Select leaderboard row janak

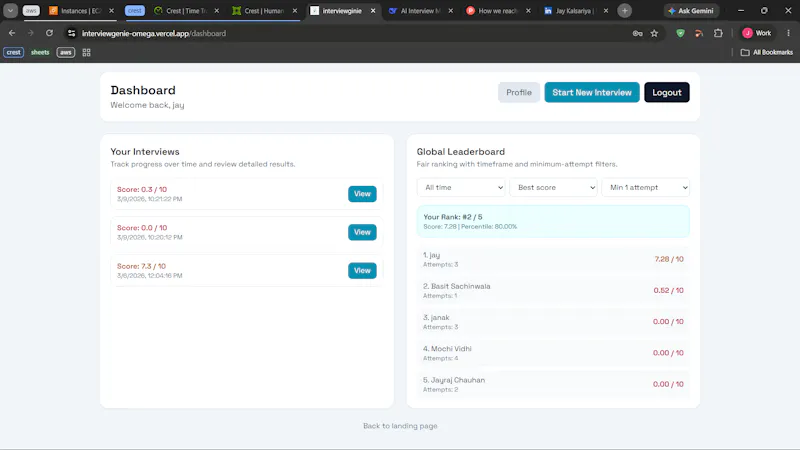(x=553, y=321)
